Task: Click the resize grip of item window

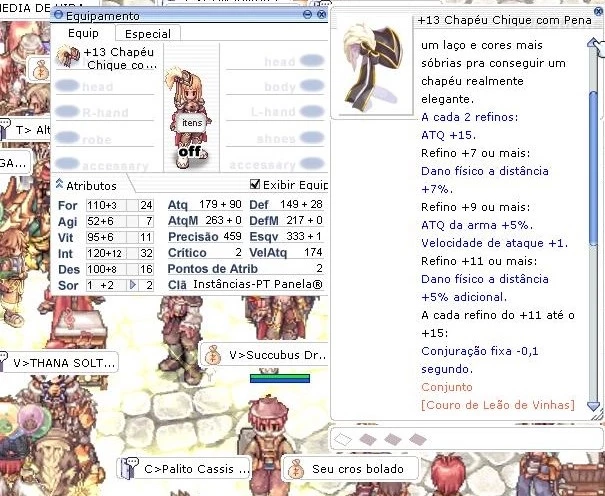Action: pyautogui.click(x=598, y=416)
